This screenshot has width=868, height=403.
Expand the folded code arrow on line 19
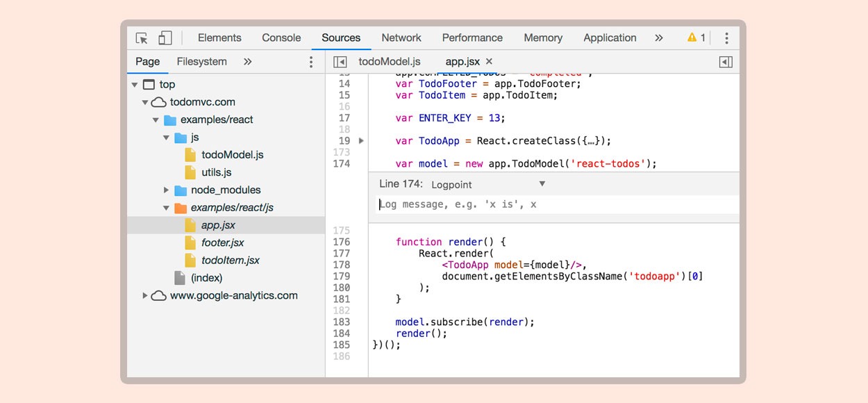[361, 141]
